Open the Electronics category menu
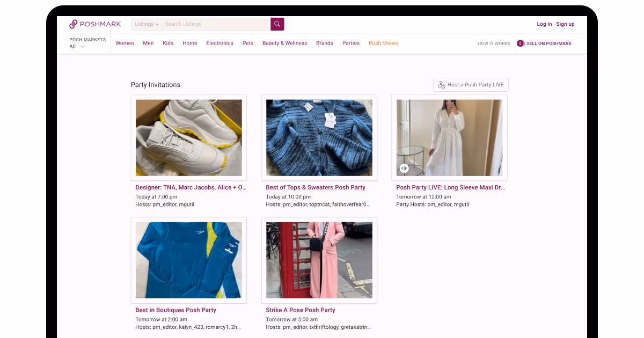This screenshot has width=644, height=338. (219, 43)
